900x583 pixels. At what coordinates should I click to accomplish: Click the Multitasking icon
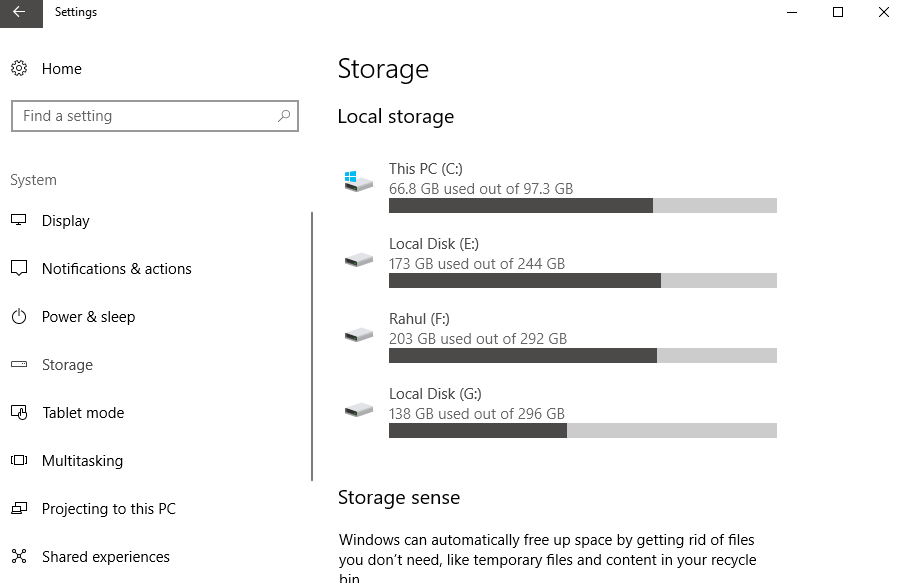click(x=19, y=461)
